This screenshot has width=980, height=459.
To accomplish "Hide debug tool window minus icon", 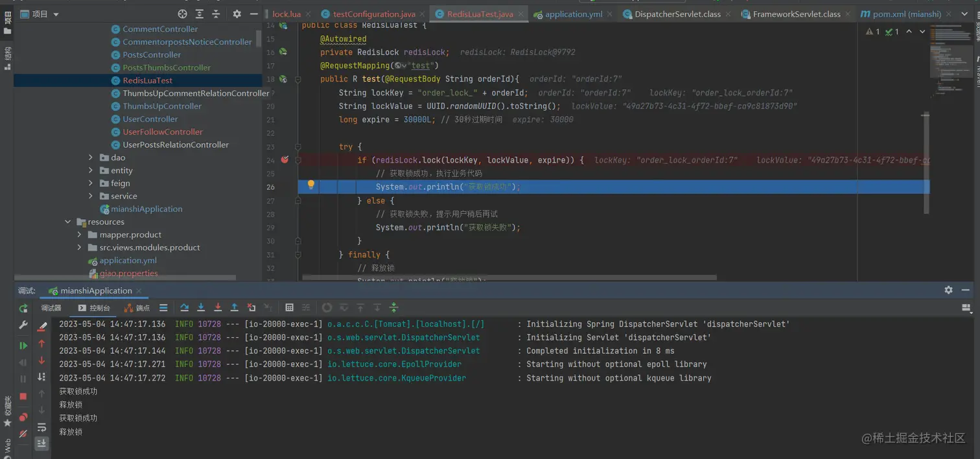I will click(x=966, y=290).
